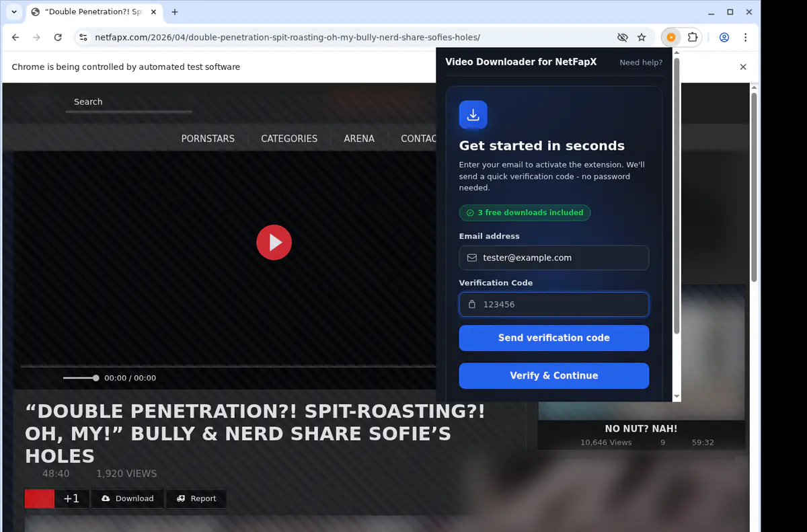This screenshot has height=532, width=807.
Task: Adjust the video player volume slider
Action: [81, 378]
